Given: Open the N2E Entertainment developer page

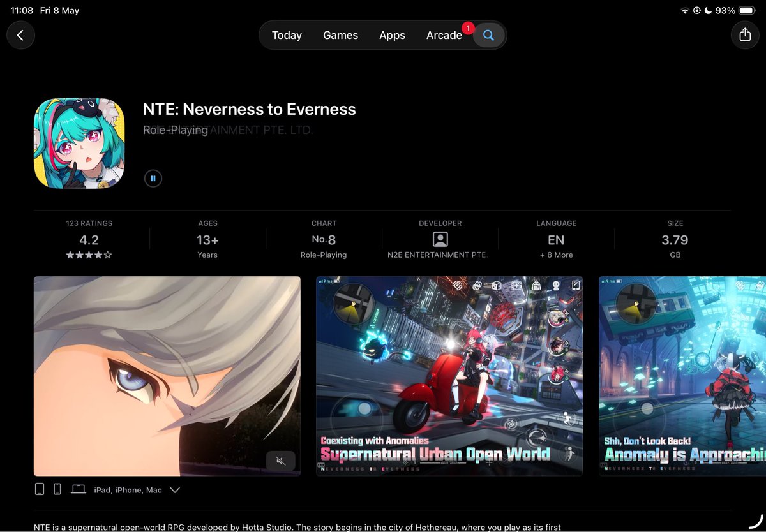Looking at the screenshot, I should [x=440, y=240].
